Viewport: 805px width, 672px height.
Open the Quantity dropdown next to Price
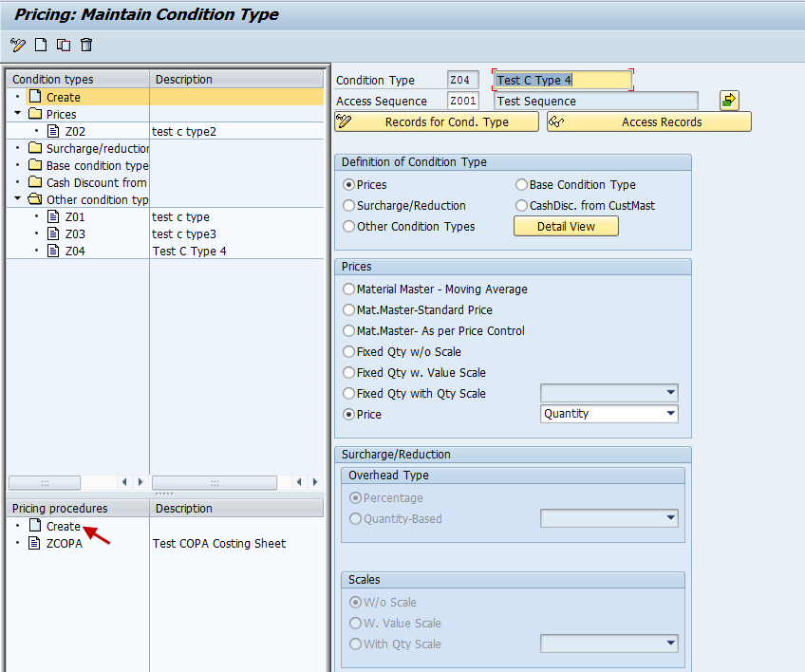[670, 414]
